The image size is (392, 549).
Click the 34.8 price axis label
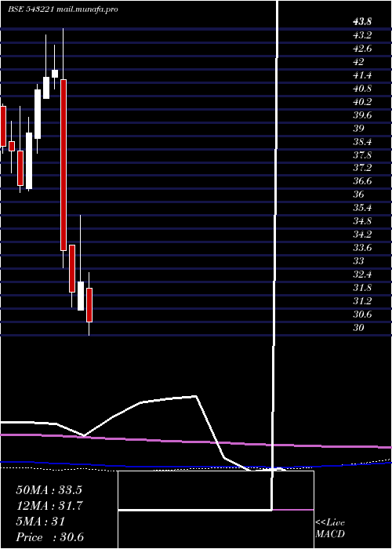362,221
